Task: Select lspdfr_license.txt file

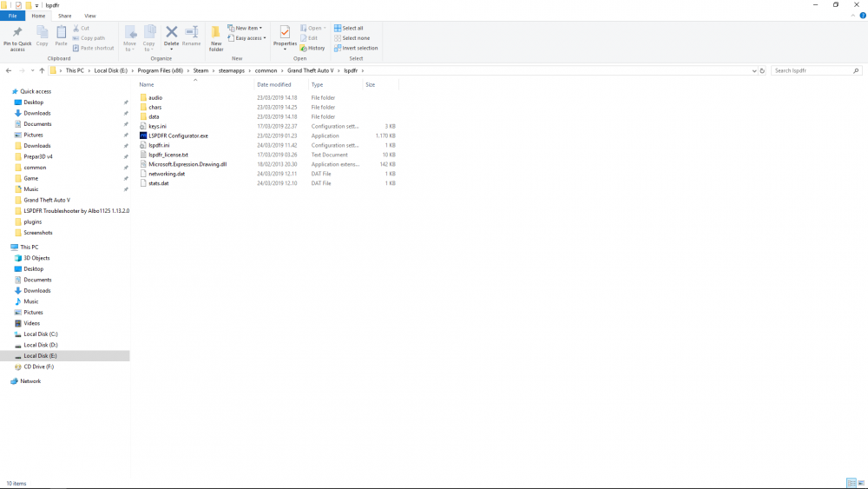Action: 168,155
